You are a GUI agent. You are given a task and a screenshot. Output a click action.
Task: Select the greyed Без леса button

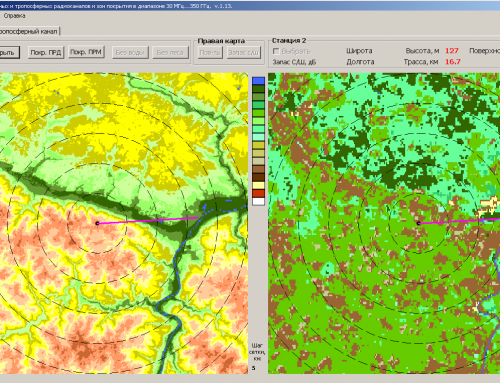click(x=170, y=52)
